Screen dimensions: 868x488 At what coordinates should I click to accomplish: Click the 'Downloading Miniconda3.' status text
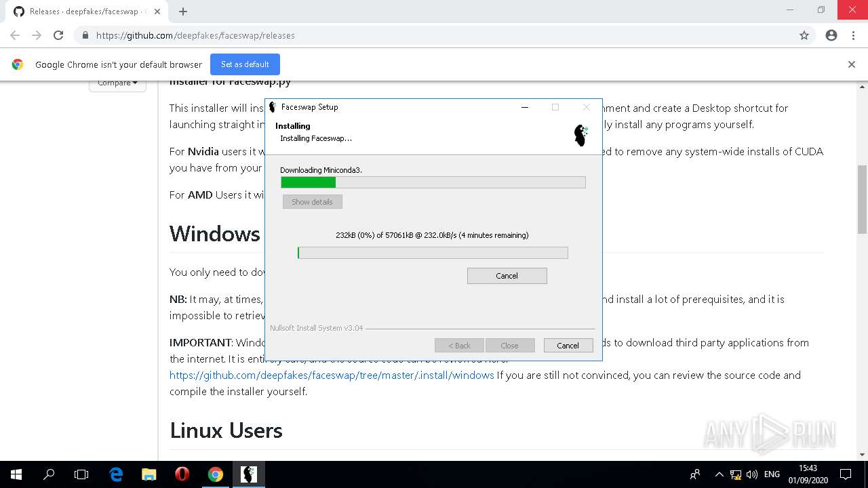[321, 170]
